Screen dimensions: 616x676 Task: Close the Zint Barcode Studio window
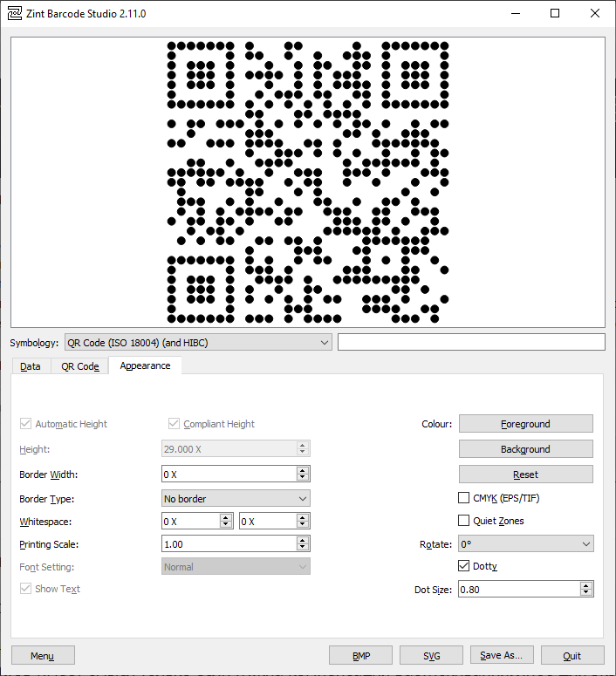595,13
